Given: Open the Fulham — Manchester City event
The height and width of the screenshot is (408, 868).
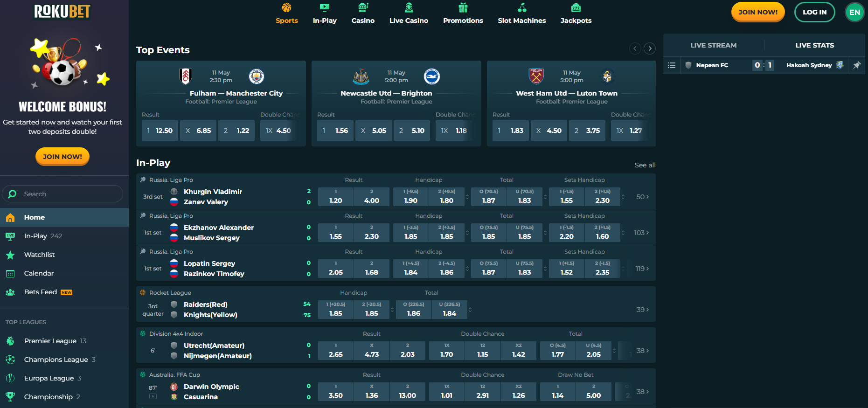Looking at the screenshot, I should point(236,93).
